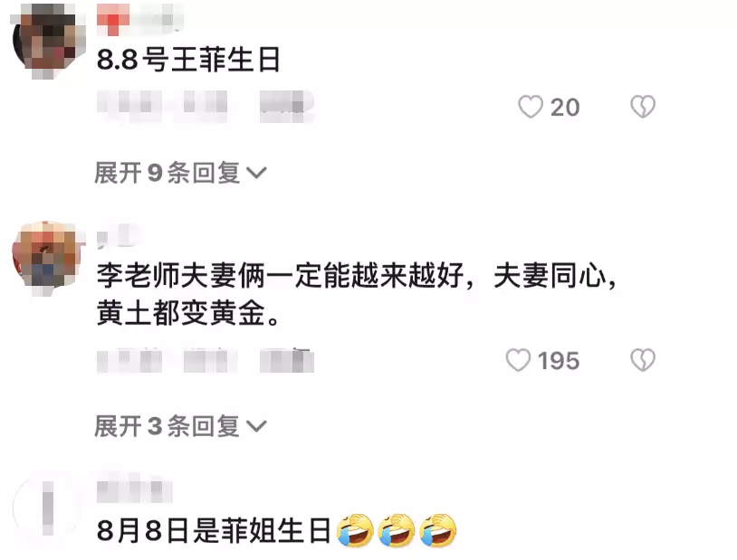
Task: Click the chevron next to 展开9条回复
Action: point(256,174)
